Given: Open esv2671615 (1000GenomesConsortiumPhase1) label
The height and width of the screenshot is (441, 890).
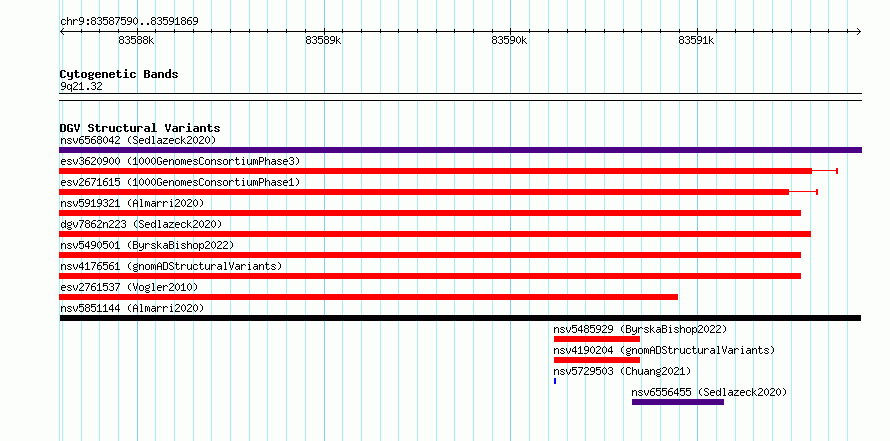Looking at the screenshot, I should click(180, 182).
